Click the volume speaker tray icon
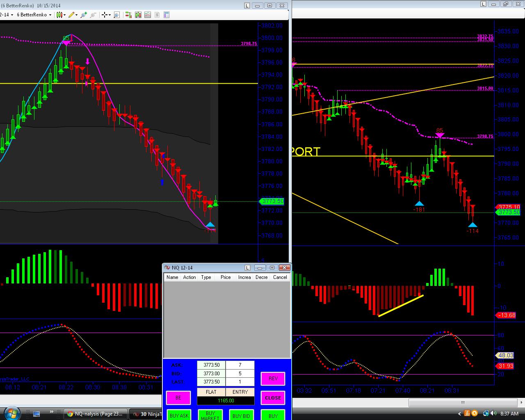Image resolution: width=525 pixels, height=420 pixels. coord(494,413)
